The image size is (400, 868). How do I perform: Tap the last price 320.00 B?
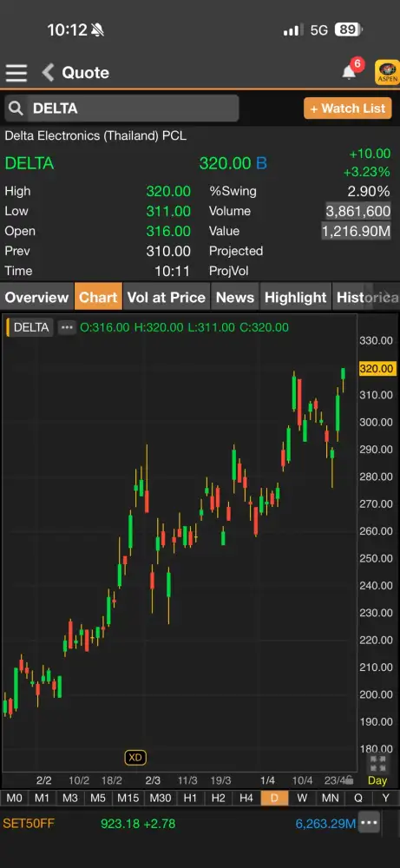(x=233, y=163)
